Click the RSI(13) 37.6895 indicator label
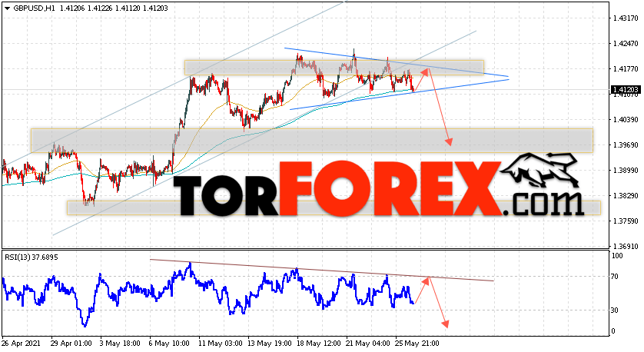The height and width of the screenshot is (352, 644). (32, 257)
